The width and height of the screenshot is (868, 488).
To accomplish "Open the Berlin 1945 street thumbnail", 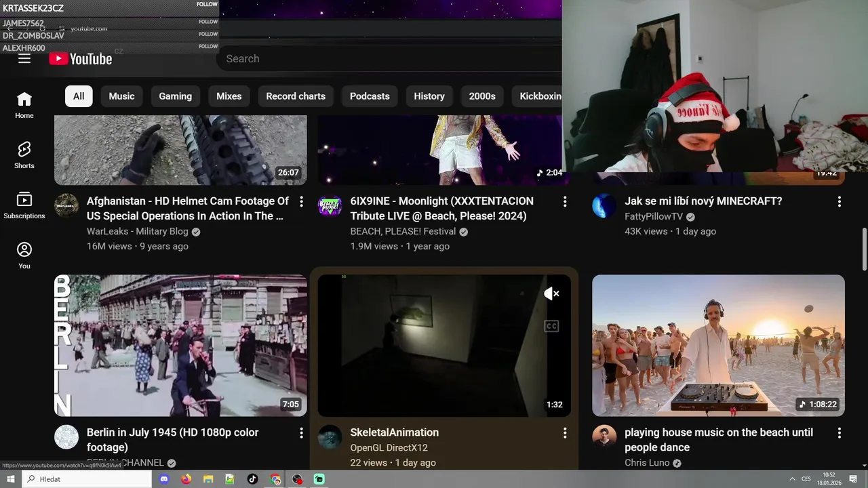I will pos(180,346).
